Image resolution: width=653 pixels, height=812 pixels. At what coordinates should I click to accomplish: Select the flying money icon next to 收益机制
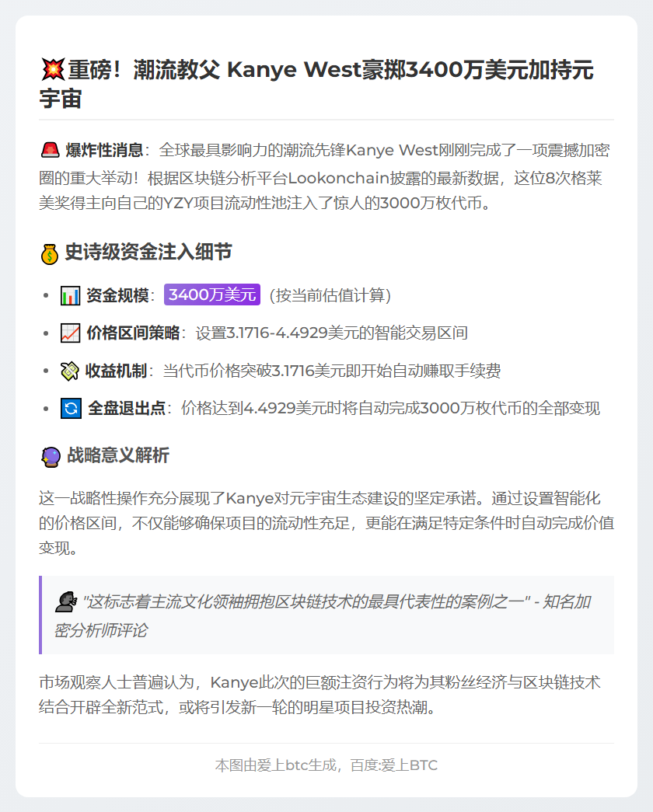pos(68,371)
